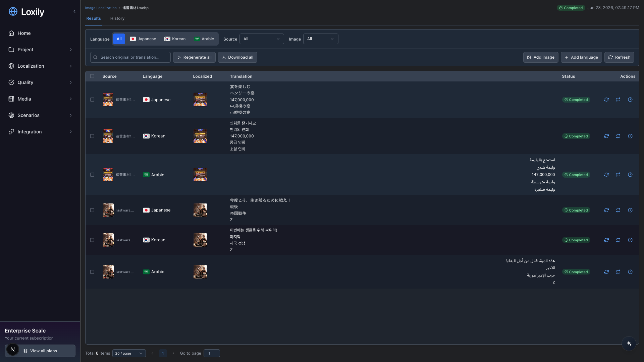This screenshot has width=644, height=362.
Task: Click the Go to page input box
Action: click(212, 353)
